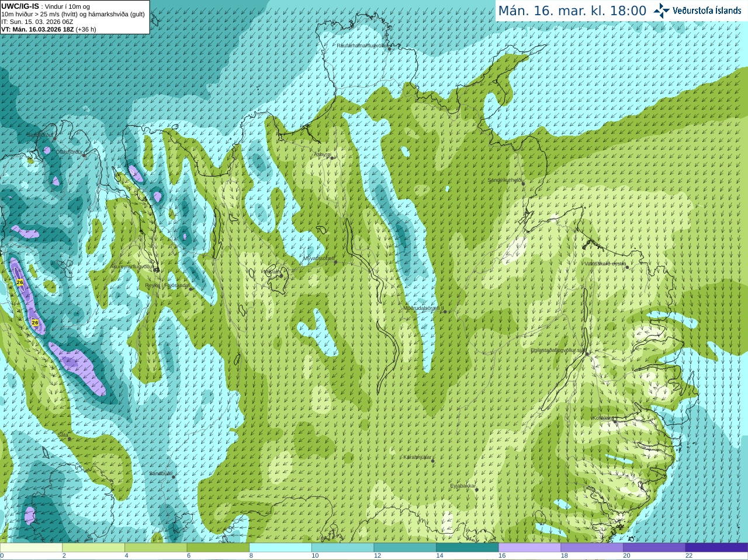Image resolution: width=748 pixels, height=560 pixels.
Task: Click the 16–18 m/s lavender legend swatch
Action: click(x=529, y=548)
